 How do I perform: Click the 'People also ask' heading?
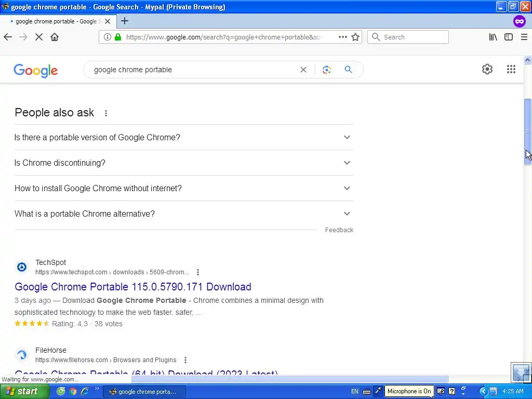pyautogui.click(x=54, y=113)
